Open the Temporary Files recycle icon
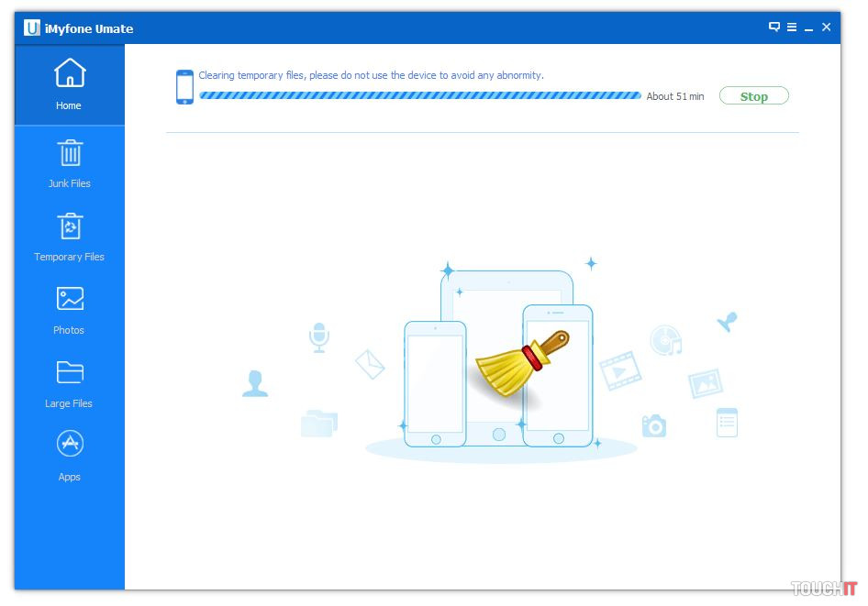This screenshot has width=868, height=606. click(70, 226)
